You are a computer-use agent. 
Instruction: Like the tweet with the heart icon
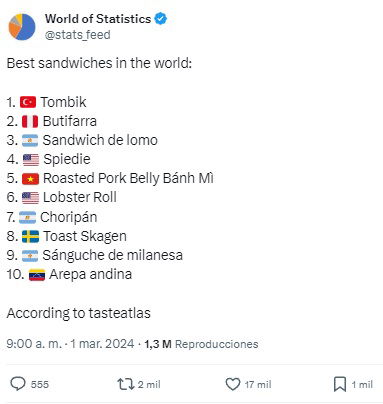(x=233, y=384)
